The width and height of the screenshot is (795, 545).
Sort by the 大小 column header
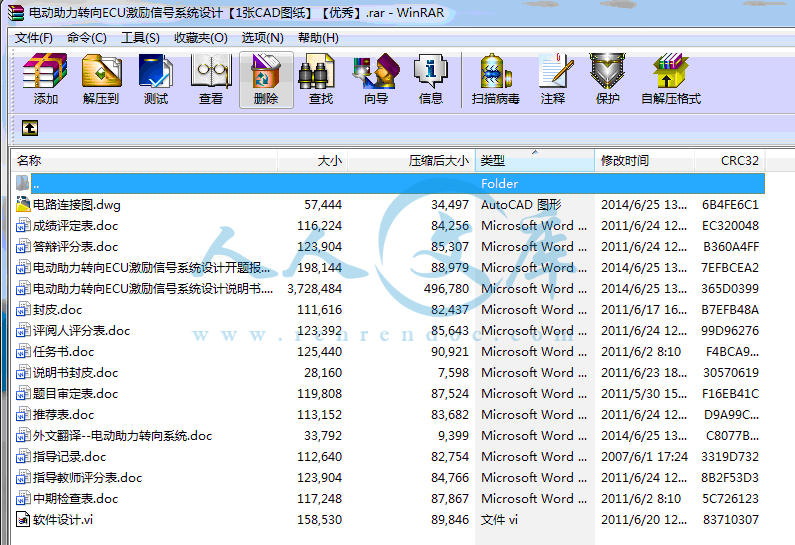click(x=312, y=161)
